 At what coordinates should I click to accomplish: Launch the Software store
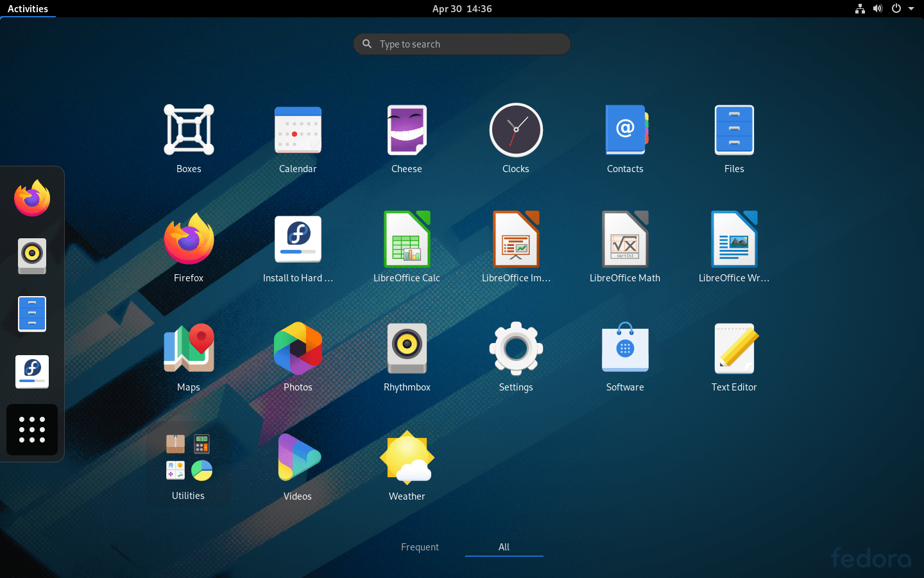click(x=625, y=347)
